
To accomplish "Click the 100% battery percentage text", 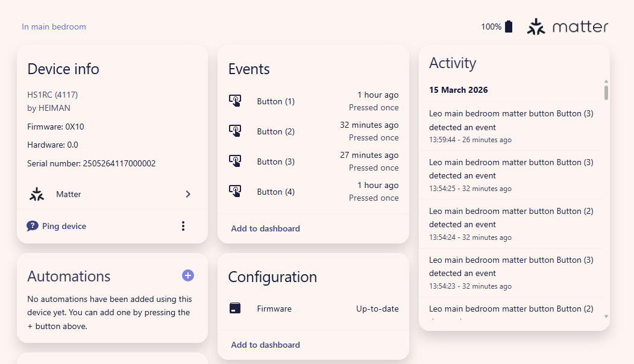I will 491,27.
